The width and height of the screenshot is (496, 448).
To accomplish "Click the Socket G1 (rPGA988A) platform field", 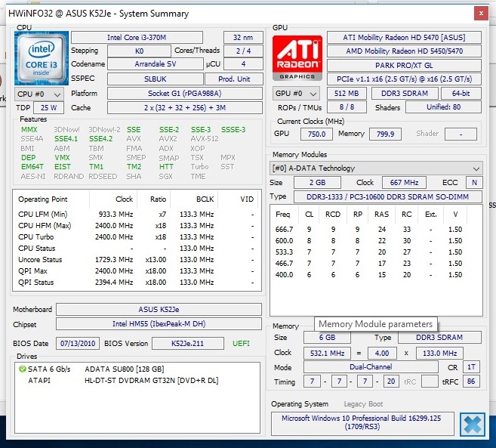I will pyautogui.click(x=185, y=94).
